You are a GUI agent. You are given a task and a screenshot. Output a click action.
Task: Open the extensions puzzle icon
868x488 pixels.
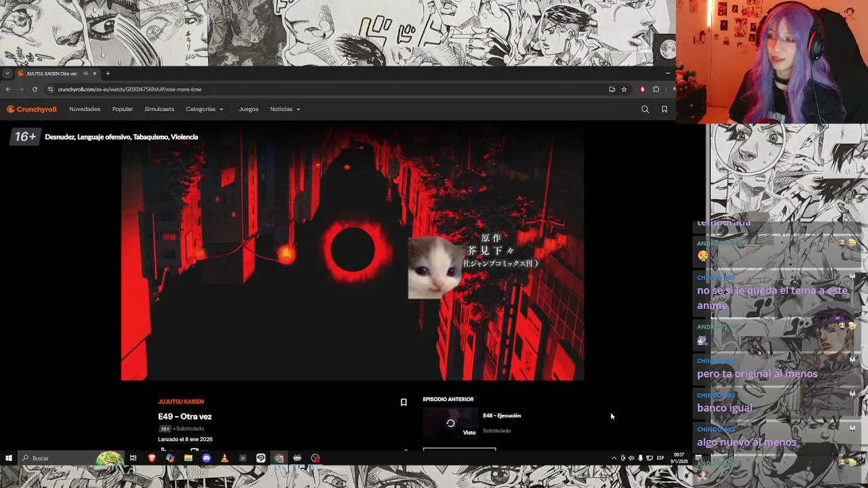point(656,89)
